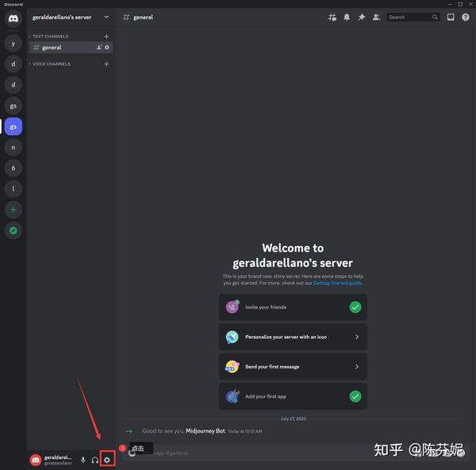Click geraldarel... username in user panel

[x=58, y=457]
